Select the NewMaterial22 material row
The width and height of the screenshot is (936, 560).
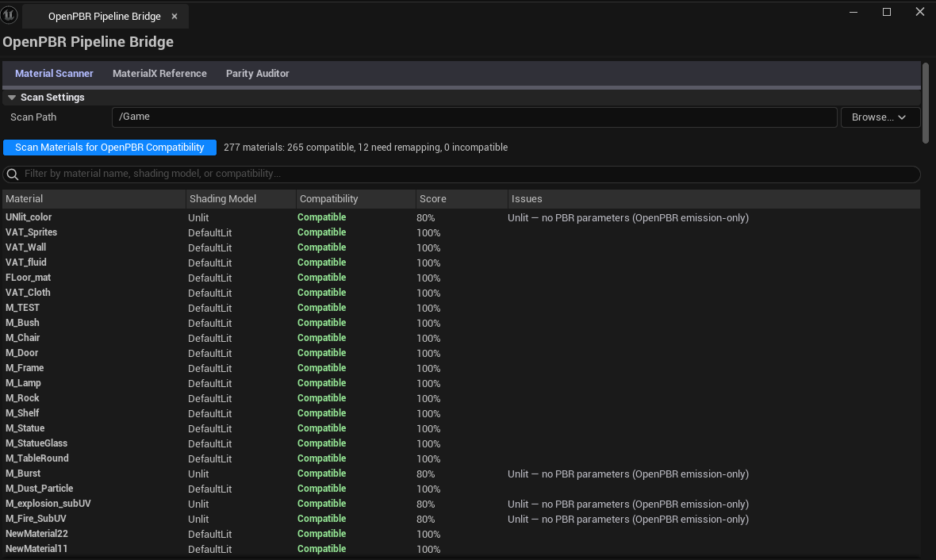coord(462,534)
